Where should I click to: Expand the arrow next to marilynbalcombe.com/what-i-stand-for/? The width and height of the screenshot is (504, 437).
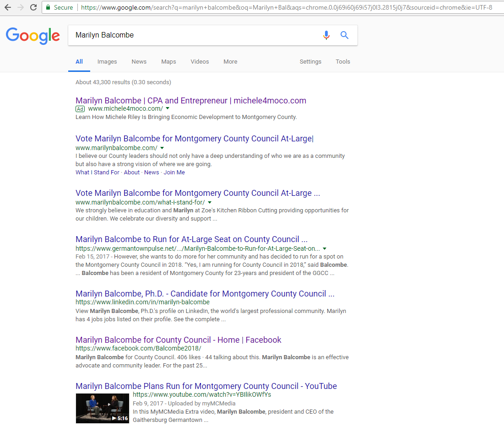210,202
